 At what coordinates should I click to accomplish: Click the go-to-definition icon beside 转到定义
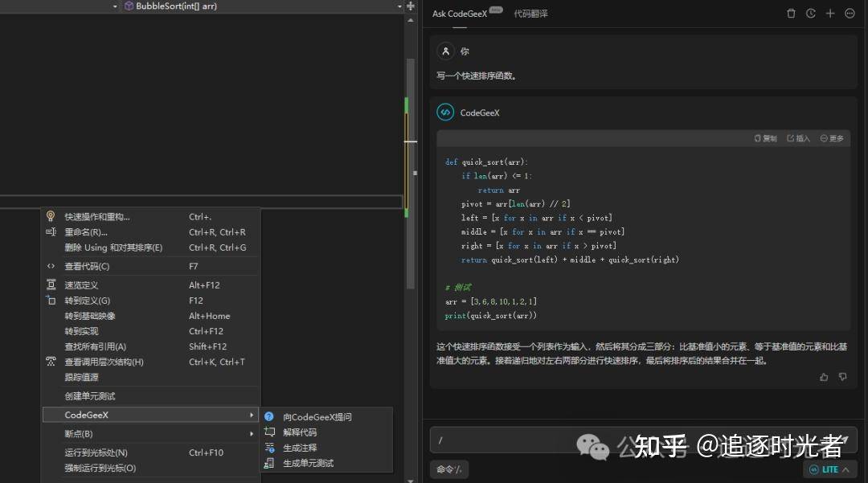(51, 301)
